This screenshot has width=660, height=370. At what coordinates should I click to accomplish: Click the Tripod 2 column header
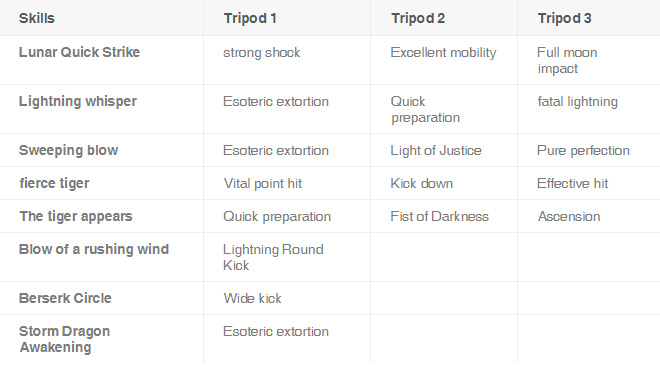tap(418, 19)
